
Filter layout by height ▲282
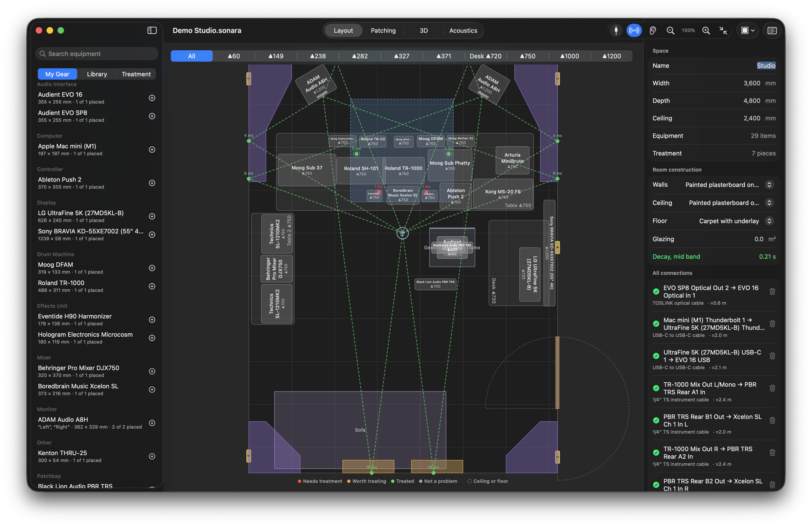click(x=360, y=56)
